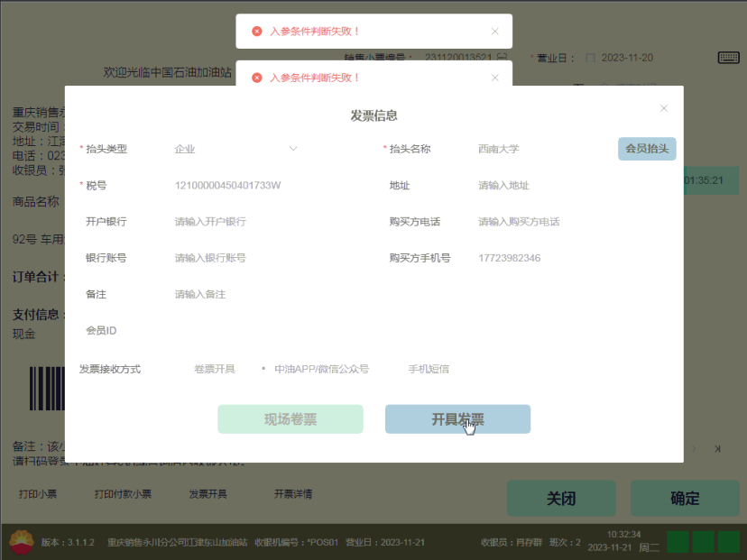Click the copy icon after receipt number

(x=501, y=58)
